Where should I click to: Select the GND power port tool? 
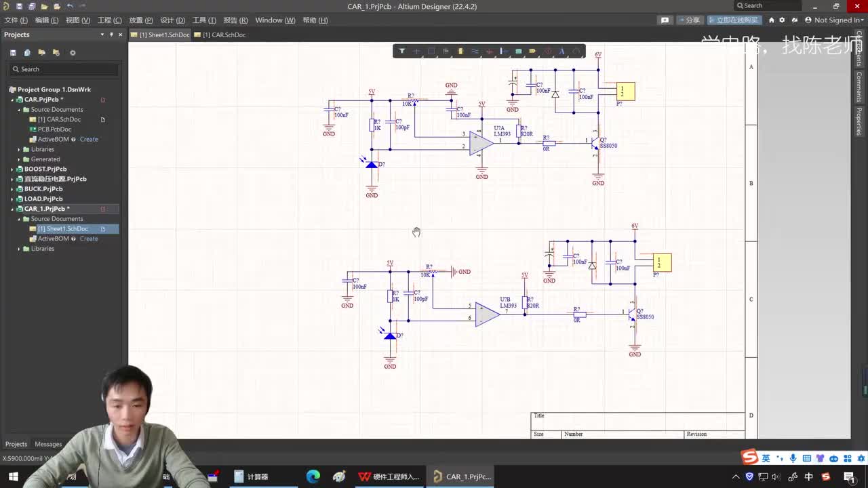coord(489,52)
